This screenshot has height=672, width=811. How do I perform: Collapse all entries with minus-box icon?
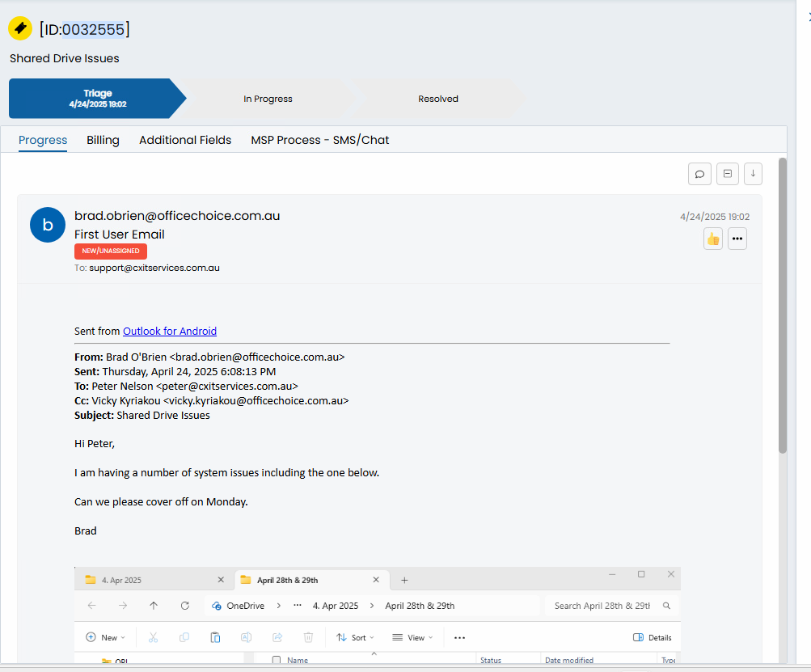pos(727,174)
